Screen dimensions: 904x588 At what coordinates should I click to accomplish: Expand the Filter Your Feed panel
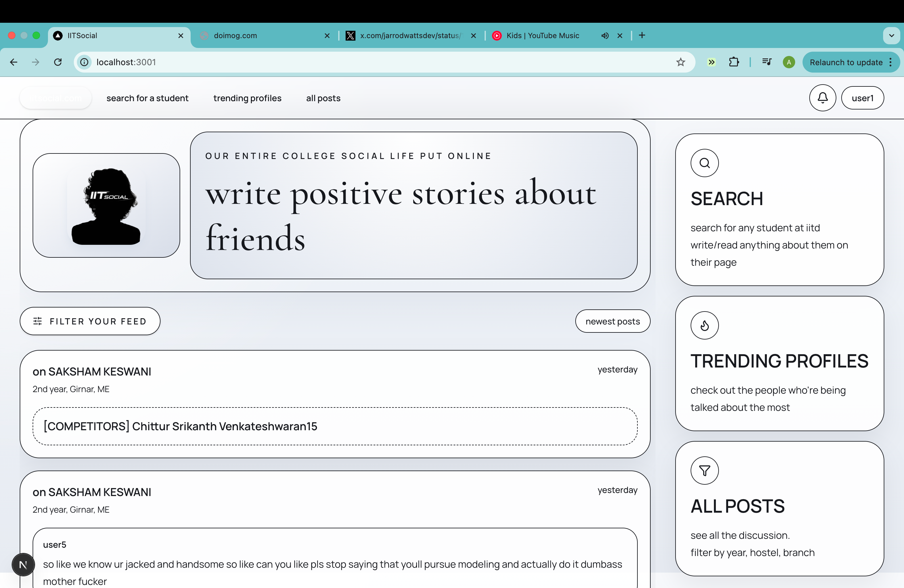click(90, 321)
